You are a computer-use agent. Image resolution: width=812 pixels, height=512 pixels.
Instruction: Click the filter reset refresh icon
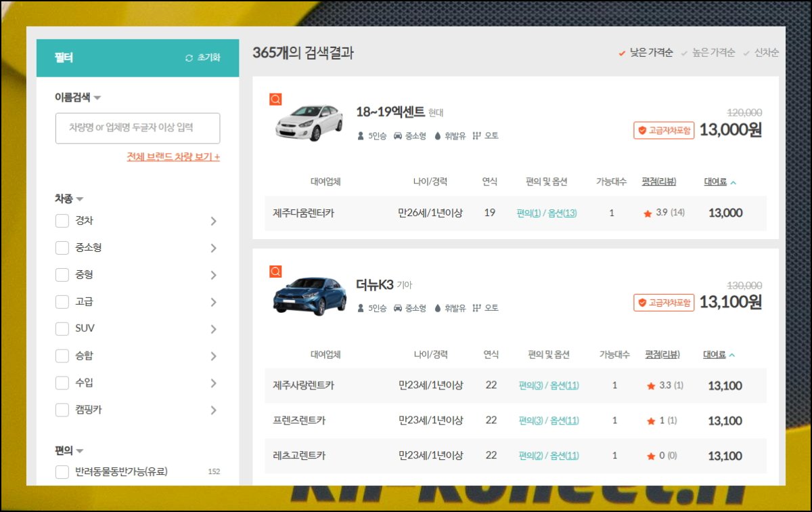point(189,58)
